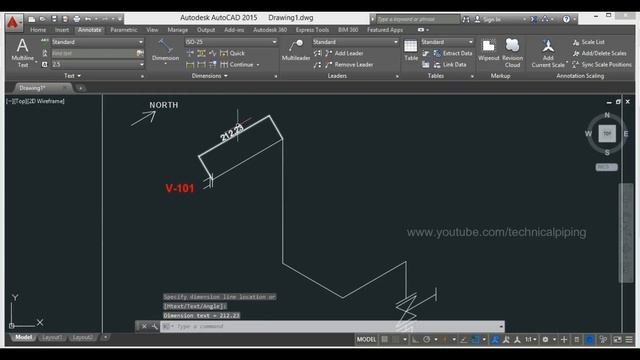Viewport: 640px width, 360px height.
Task: Click Add Leader button
Action: [x=344, y=53]
